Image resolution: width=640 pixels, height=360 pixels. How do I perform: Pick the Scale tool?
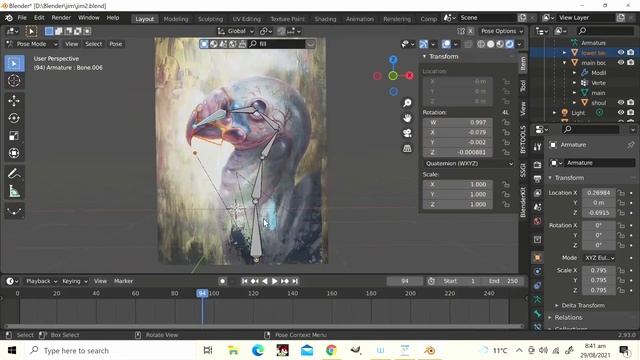click(14, 136)
